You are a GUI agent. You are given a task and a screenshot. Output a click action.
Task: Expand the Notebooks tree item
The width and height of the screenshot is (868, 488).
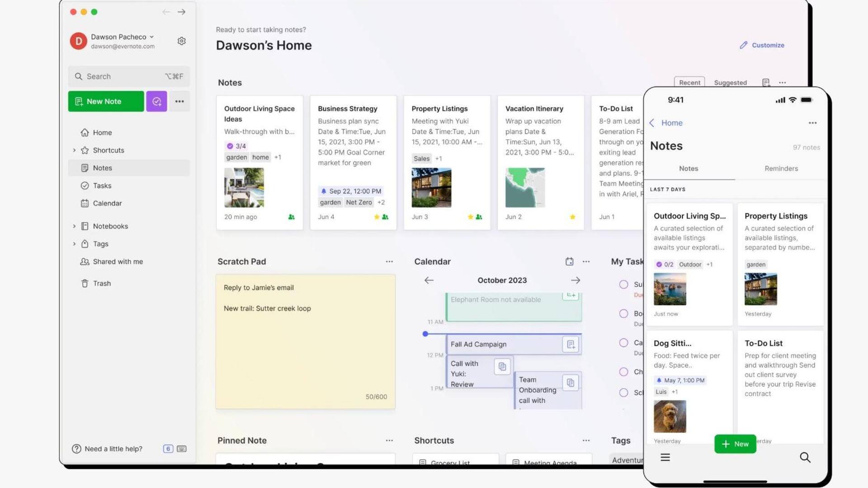pos(73,225)
